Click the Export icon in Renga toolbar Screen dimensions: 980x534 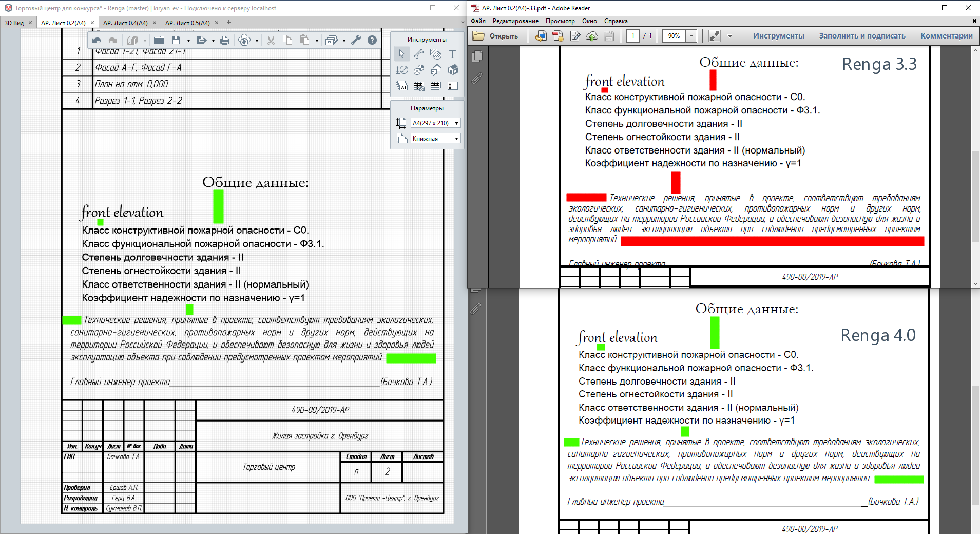[x=202, y=40]
